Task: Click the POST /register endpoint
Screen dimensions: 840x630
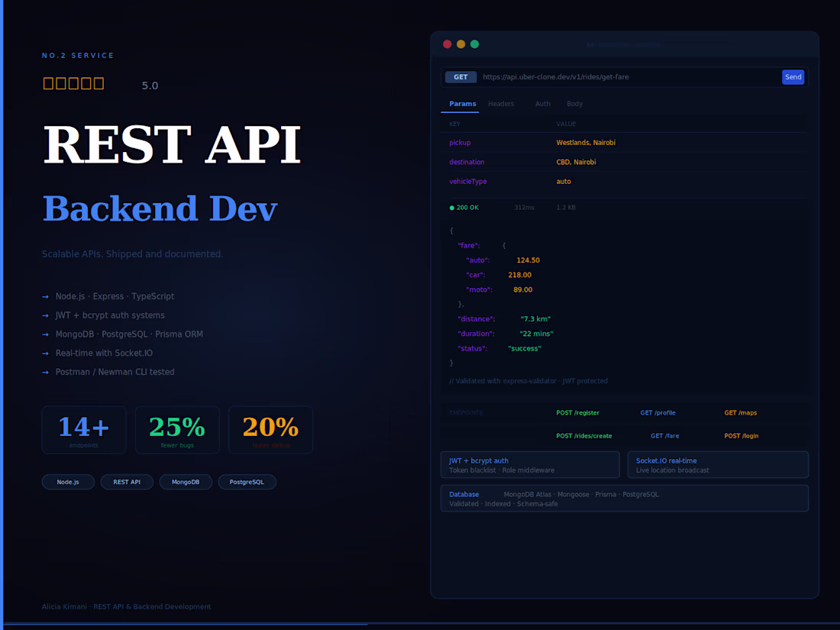Action: [577, 413]
